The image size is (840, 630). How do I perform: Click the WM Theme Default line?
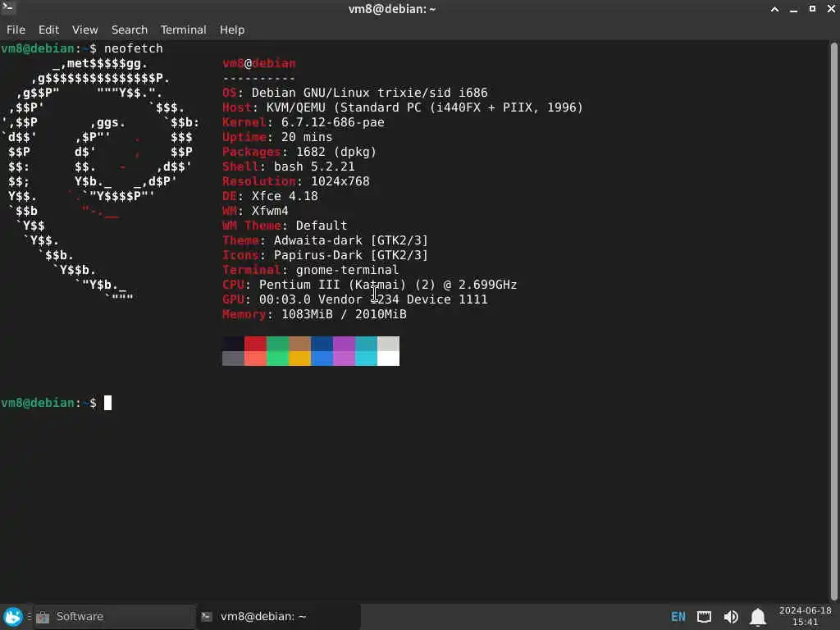point(285,226)
